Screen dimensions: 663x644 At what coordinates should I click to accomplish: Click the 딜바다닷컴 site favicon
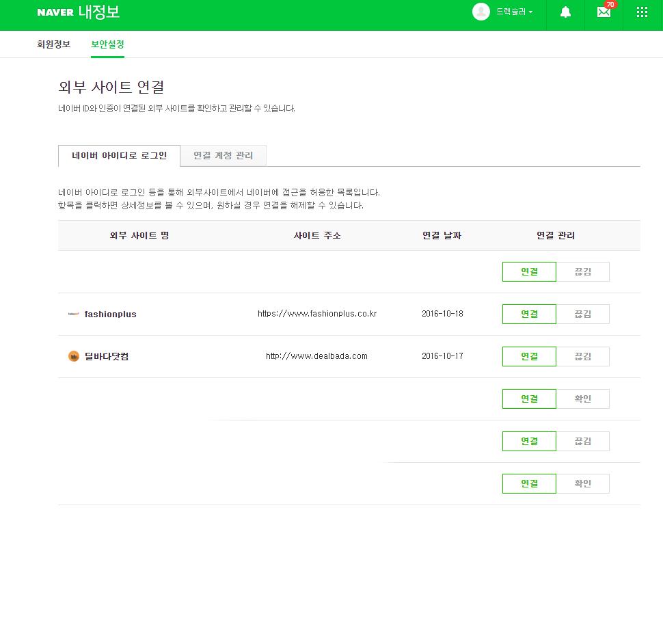(74, 356)
